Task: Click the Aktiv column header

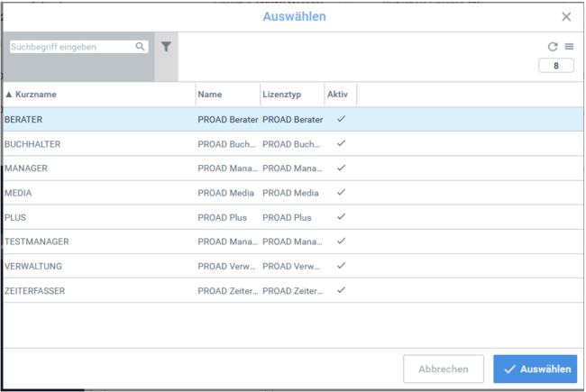Action: [337, 95]
